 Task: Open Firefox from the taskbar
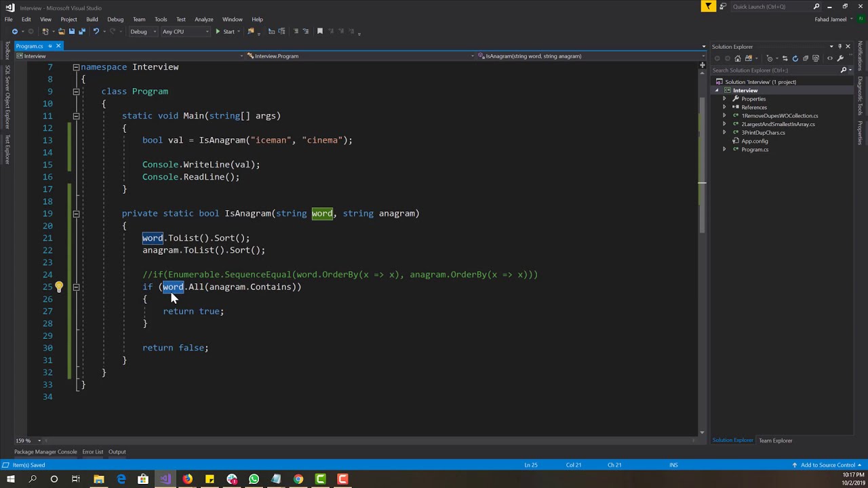point(187,479)
